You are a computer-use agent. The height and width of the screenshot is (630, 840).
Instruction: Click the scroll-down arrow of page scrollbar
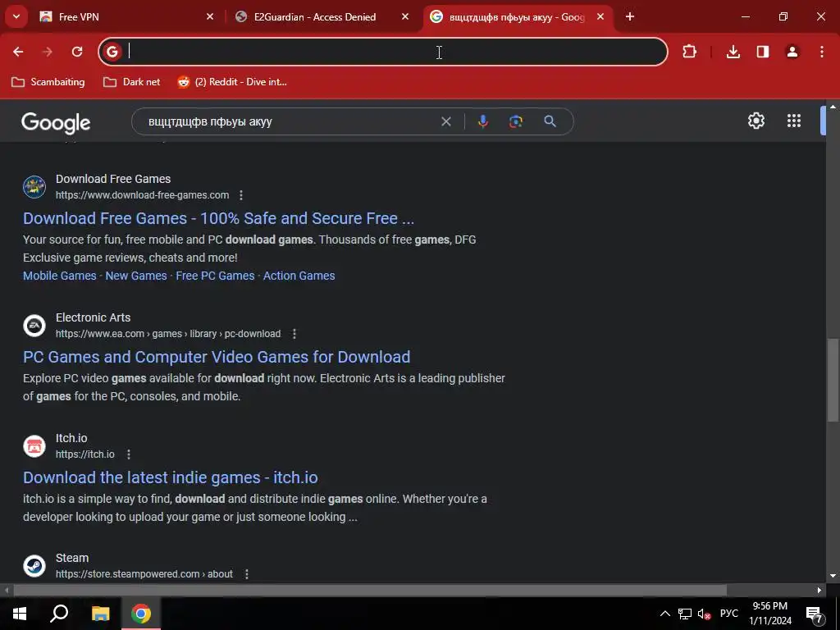coord(833,576)
